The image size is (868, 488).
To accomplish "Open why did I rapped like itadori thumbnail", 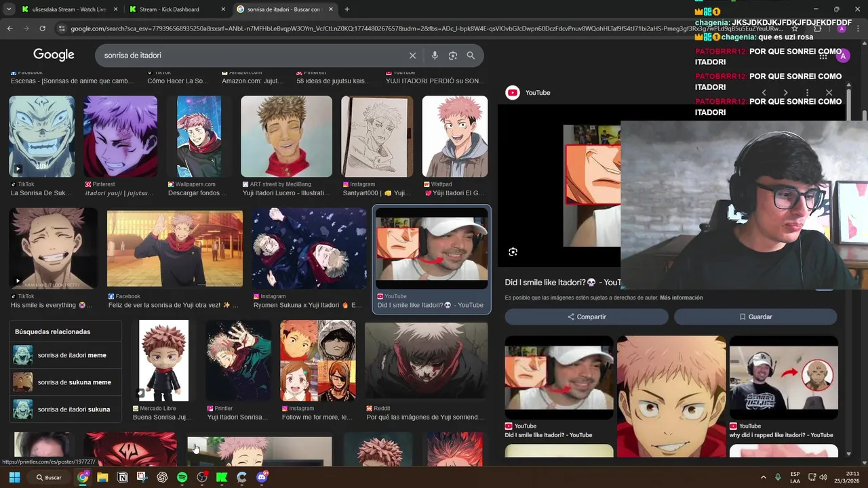I will coord(783,378).
